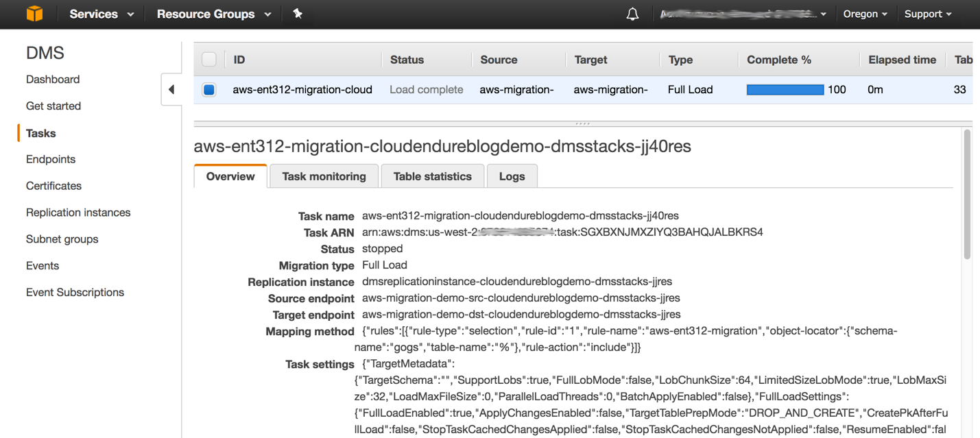Open Certificates in the sidebar

53,186
